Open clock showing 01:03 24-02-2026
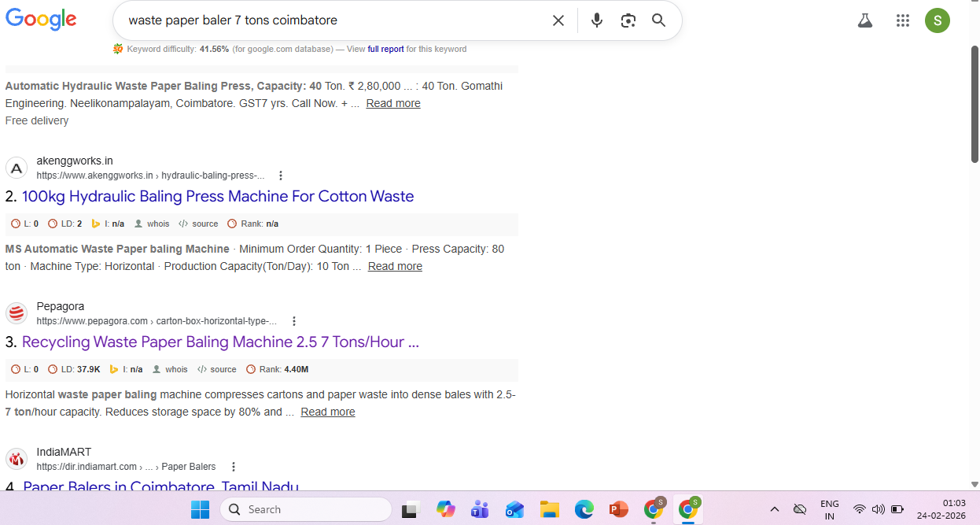Image resolution: width=980 pixels, height=525 pixels. tap(941, 509)
